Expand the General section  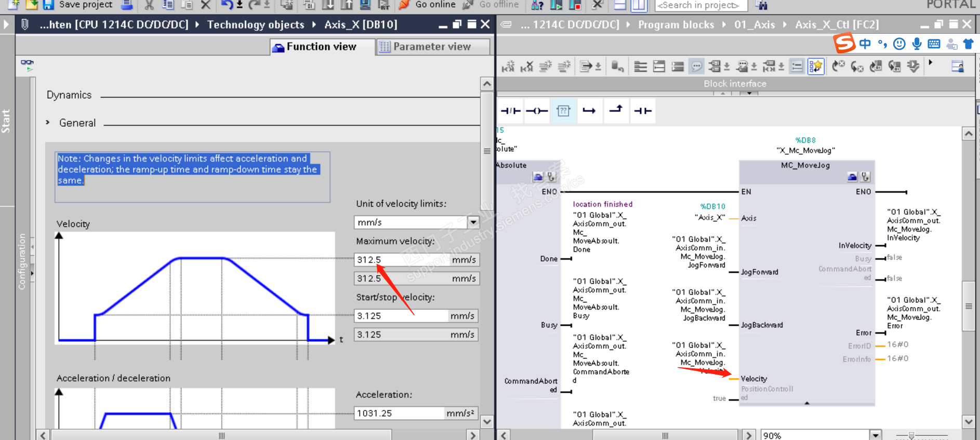coord(48,123)
